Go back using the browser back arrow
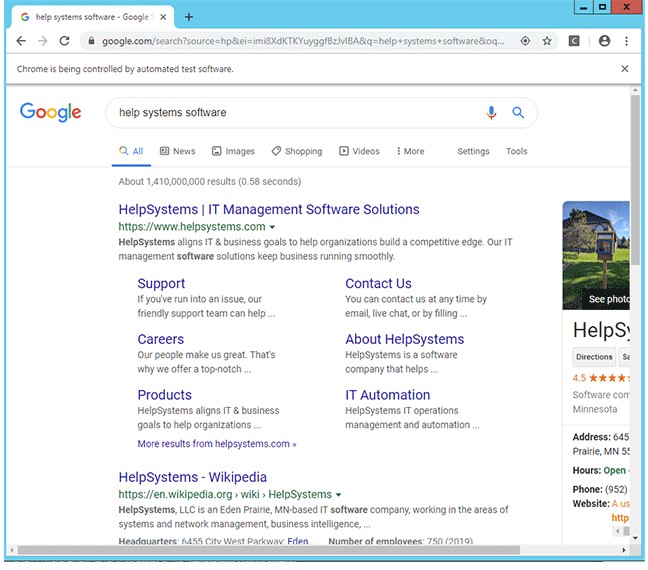The height and width of the screenshot is (570, 648). 21,41
